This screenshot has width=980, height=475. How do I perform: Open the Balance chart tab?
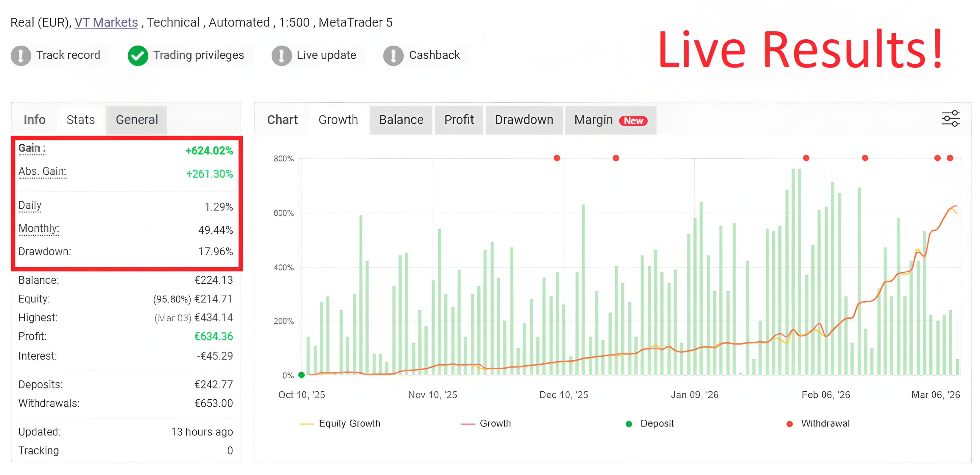click(x=401, y=120)
